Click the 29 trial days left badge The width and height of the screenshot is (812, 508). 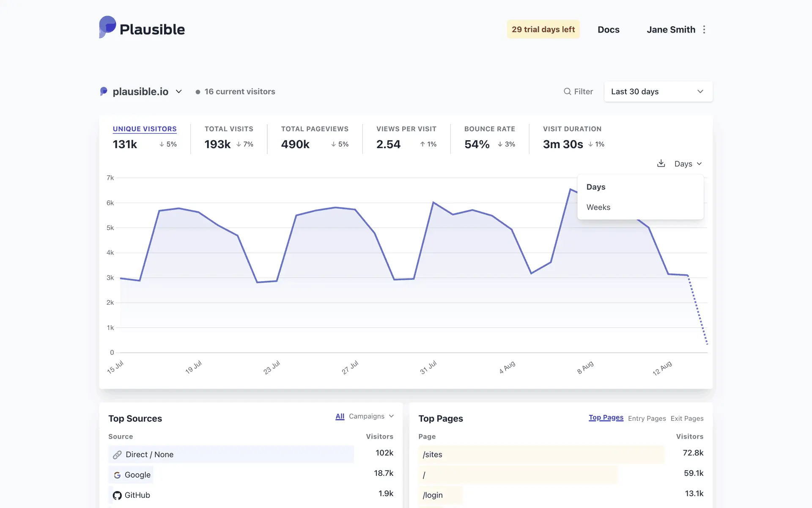click(x=543, y=29)
